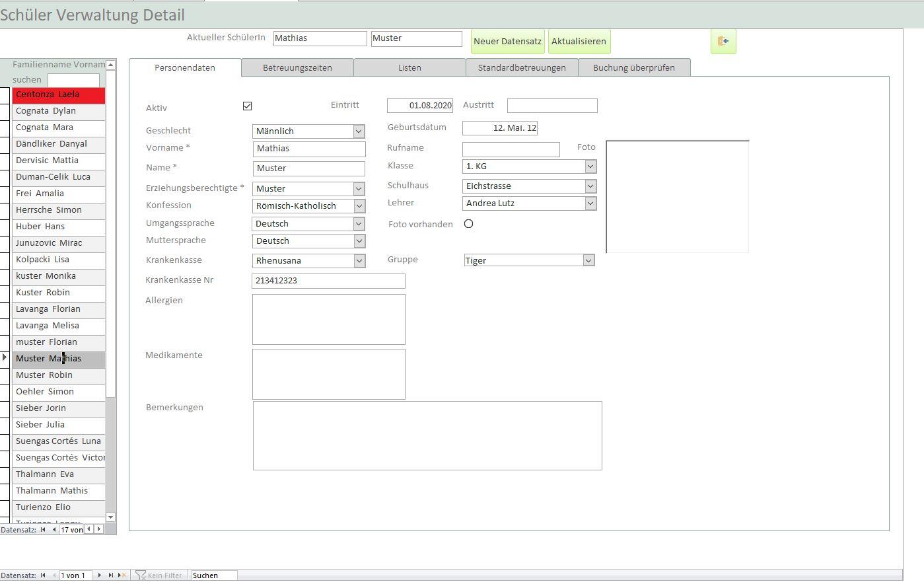Go to previous record in student list navigation
924x586 pixels.
click(53, 529)
